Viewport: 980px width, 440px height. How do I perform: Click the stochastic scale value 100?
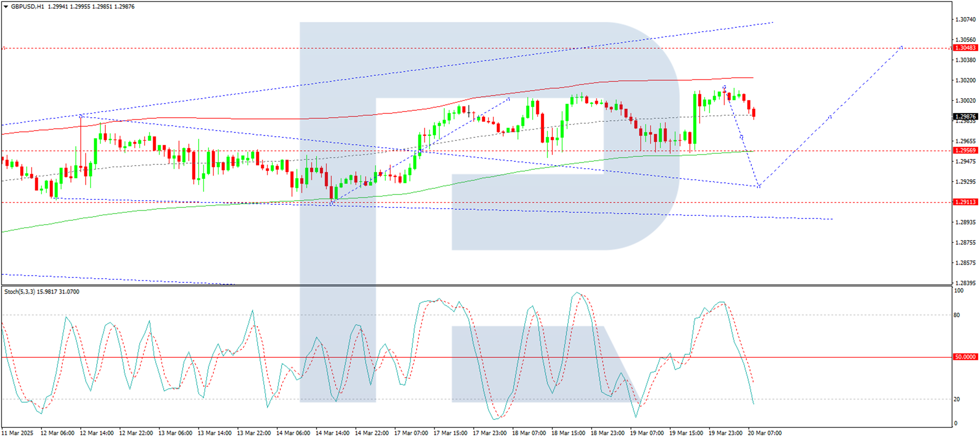tap(958, 291)
